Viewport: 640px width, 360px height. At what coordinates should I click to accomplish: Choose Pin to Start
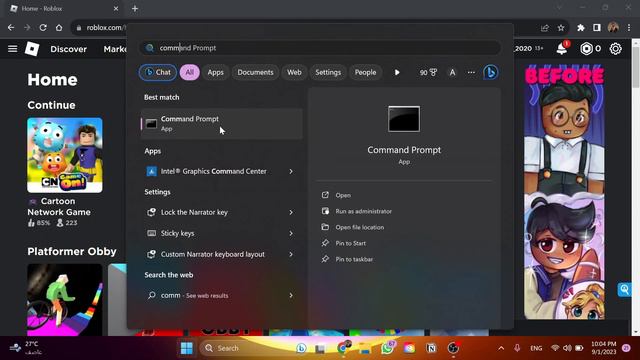[350, 243]
